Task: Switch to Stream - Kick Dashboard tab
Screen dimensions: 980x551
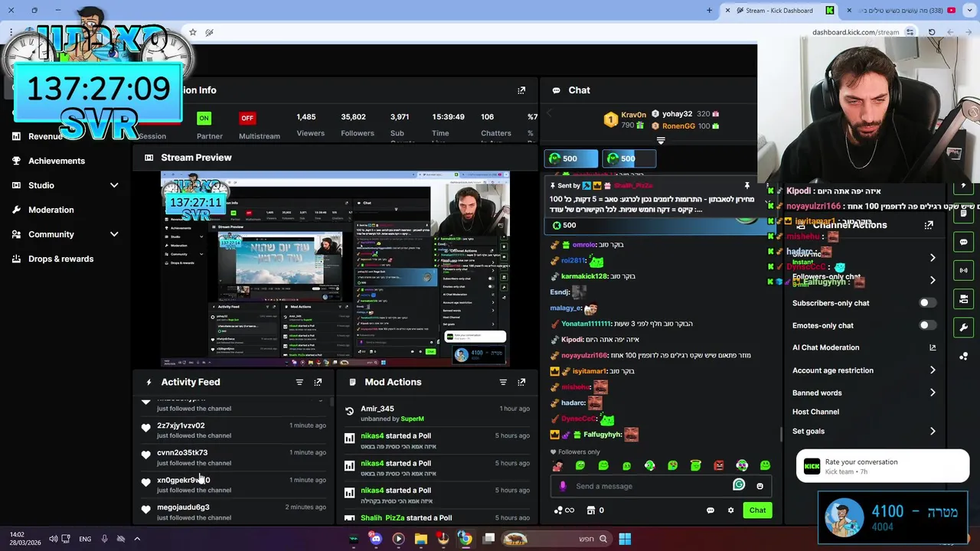Action: 779,11
